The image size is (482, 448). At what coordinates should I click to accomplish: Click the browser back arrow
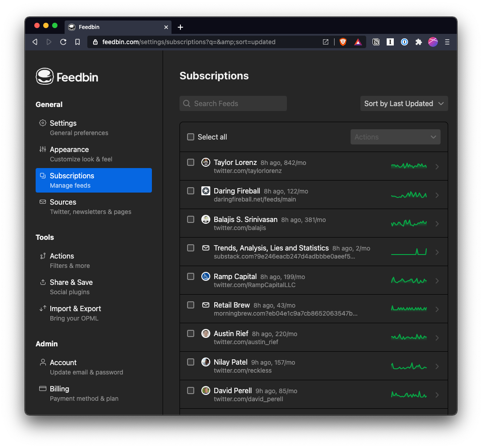35,42
